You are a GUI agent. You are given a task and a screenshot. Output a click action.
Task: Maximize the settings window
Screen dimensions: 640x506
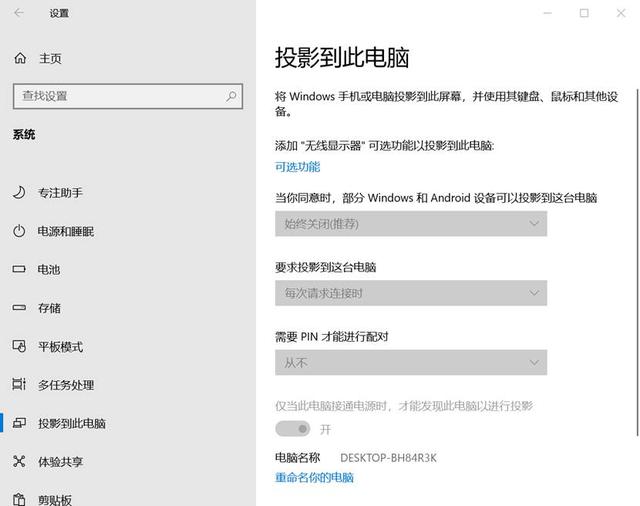coord(584,13)
